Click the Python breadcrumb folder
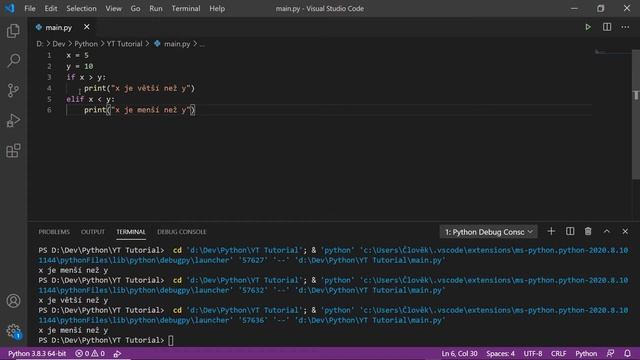Screen dimensions: 640x360 pyautogui.click(x=86, y=44)
